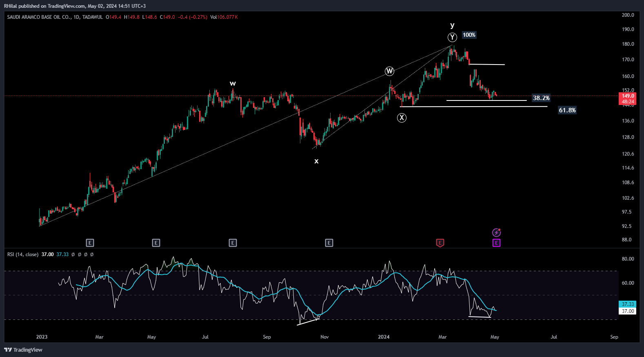
Task: Click the 128.0 price axis label
Action: [x=628, y=137]
